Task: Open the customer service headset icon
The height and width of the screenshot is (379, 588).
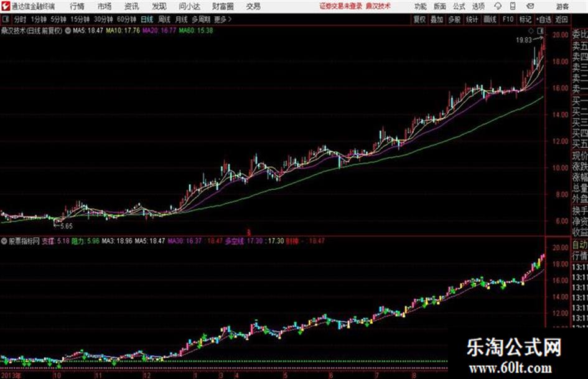Action: (x=498, y=6)
